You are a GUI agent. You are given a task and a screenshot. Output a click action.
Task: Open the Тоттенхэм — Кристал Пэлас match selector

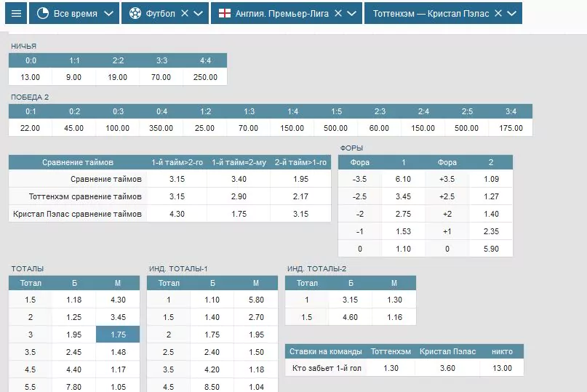(x=443, y=14)
